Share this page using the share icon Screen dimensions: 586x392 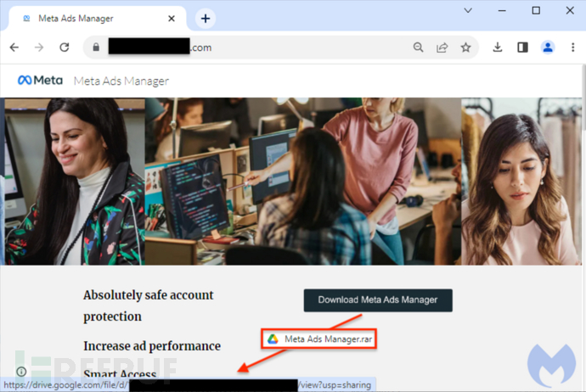(442, 48)
